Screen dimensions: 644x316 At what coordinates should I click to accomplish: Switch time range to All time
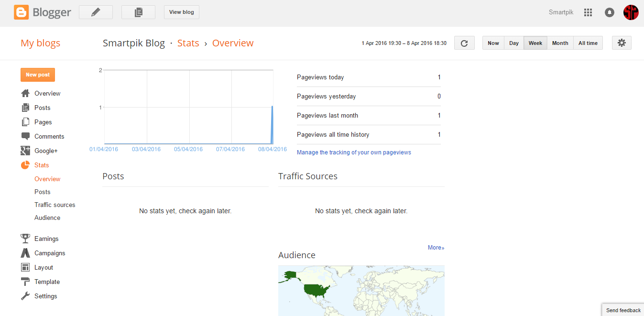(x=588, y=43)
